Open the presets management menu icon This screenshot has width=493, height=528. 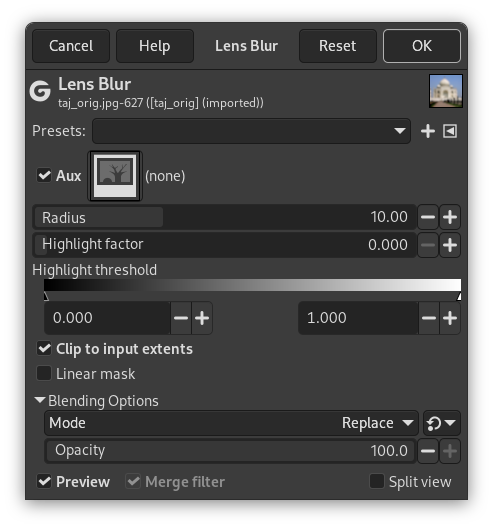450,131
